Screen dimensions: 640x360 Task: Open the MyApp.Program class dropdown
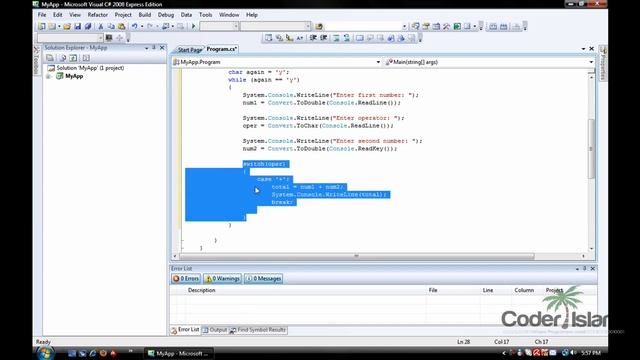pyautogui.click(x=378, y=62)
